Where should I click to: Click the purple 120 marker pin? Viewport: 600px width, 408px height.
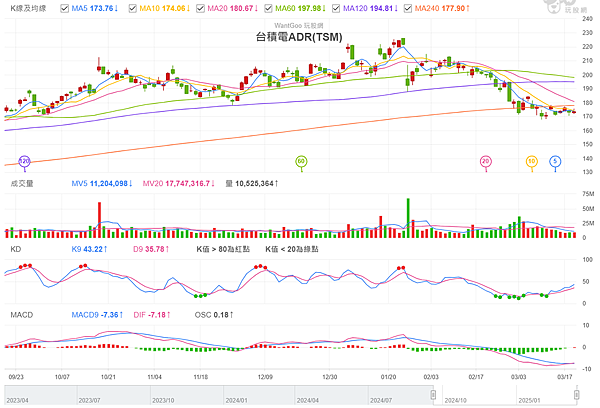point(24,162)
